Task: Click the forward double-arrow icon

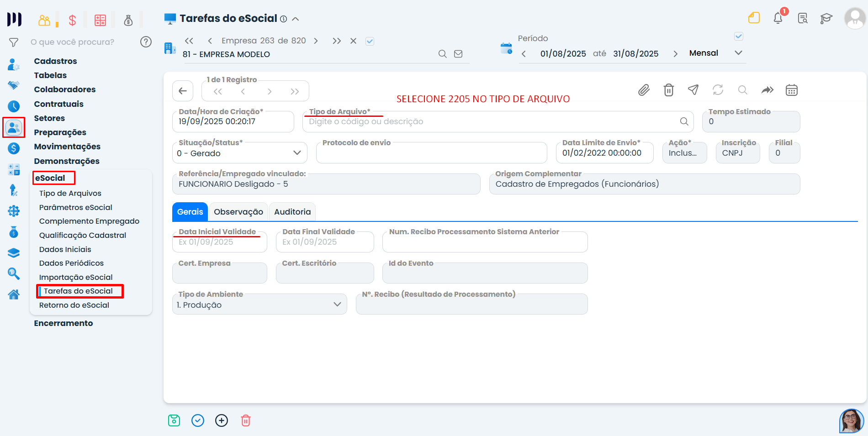Action: pyautogui.click(x=767, y=90)
